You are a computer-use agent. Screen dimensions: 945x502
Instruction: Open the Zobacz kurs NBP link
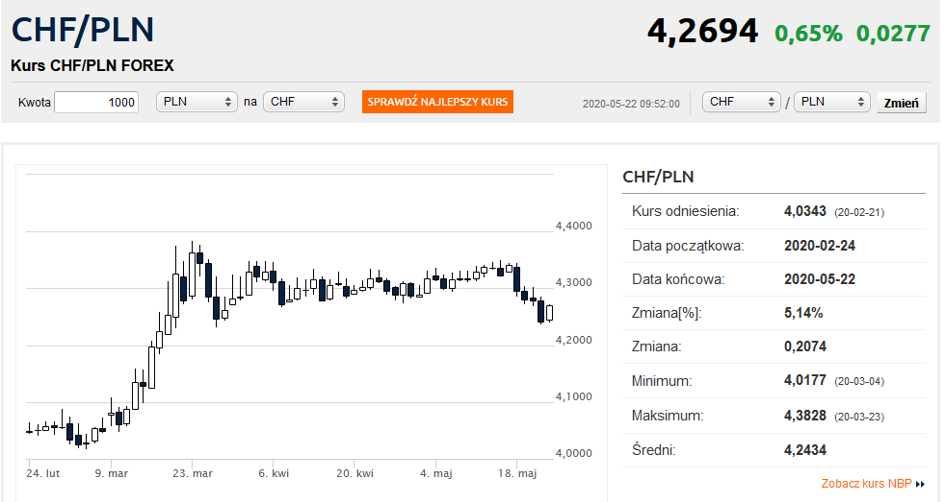click(866, 483)
